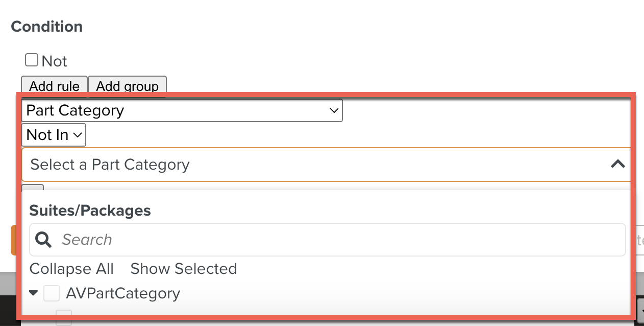Click Show Selected to filter choices

[x=183, y=269]
